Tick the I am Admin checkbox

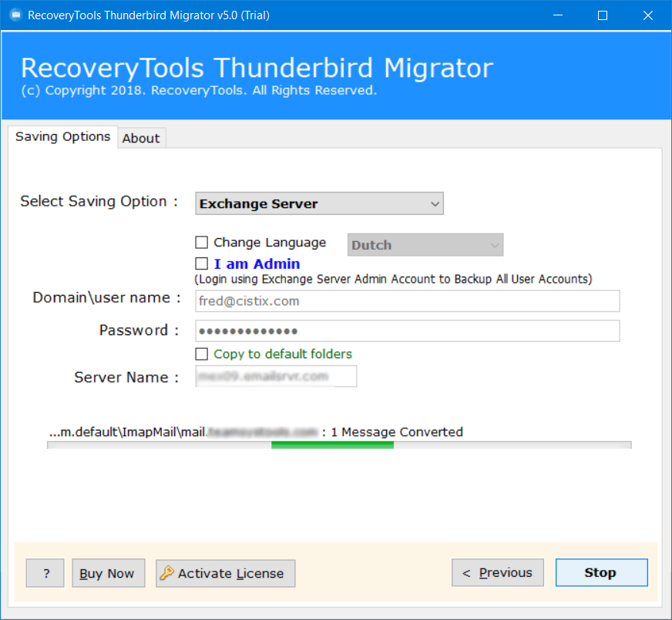coord(201,263)
